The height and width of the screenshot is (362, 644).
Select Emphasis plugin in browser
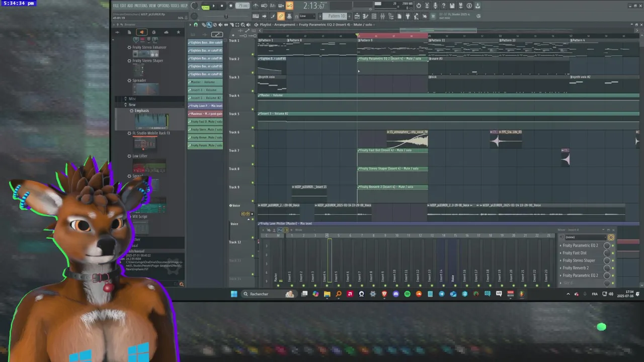(x=141, y=111)
